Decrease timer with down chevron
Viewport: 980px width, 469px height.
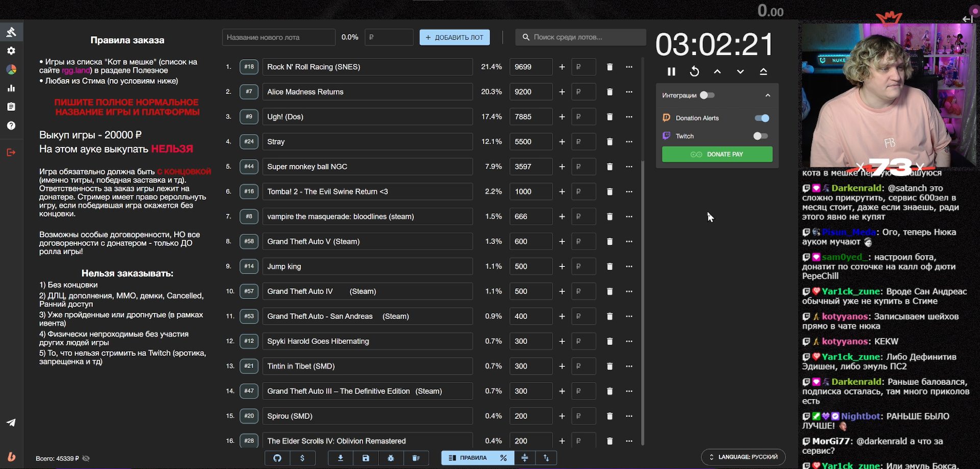(x=740, y=72)
